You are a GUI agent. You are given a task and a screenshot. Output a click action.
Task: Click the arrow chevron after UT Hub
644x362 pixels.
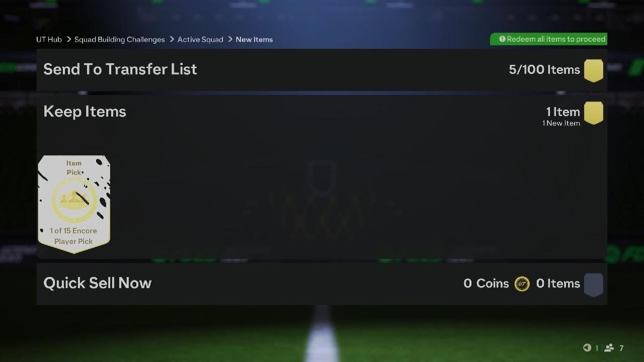point(68,39)
